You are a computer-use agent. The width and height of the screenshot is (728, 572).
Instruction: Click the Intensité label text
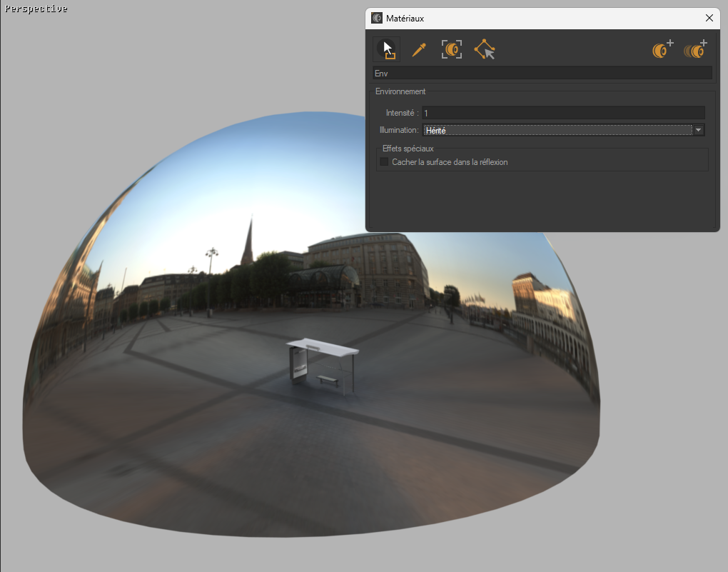tap(402, 113)
